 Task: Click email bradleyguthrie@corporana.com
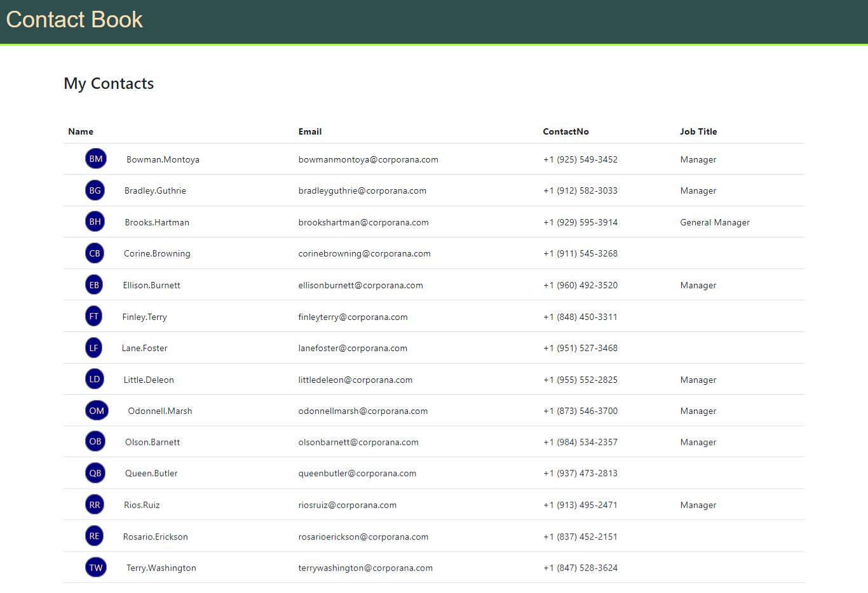click(362, 190)
